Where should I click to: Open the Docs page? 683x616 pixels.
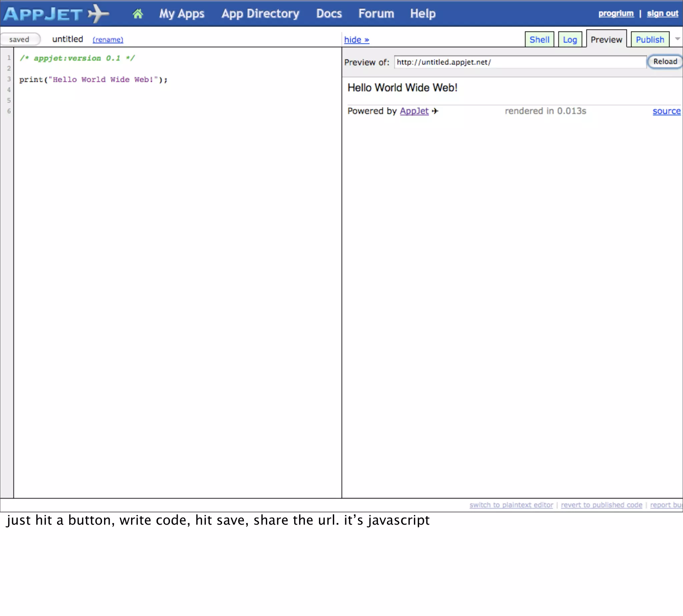click(329, 14)
